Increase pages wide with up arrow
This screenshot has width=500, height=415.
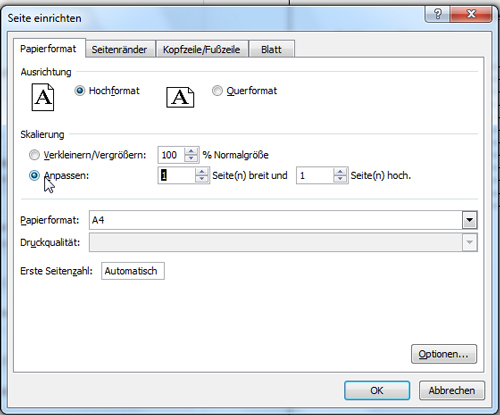202,172
